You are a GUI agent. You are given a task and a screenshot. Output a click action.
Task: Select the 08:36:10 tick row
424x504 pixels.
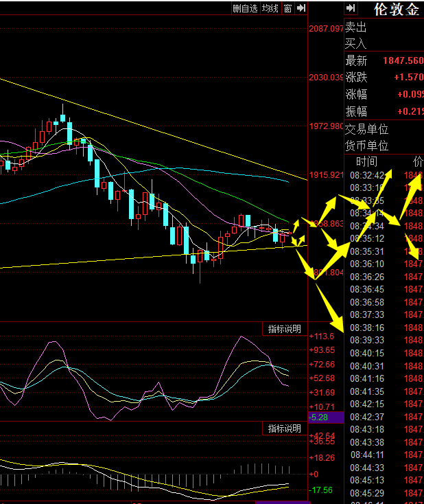coord(384,264)
